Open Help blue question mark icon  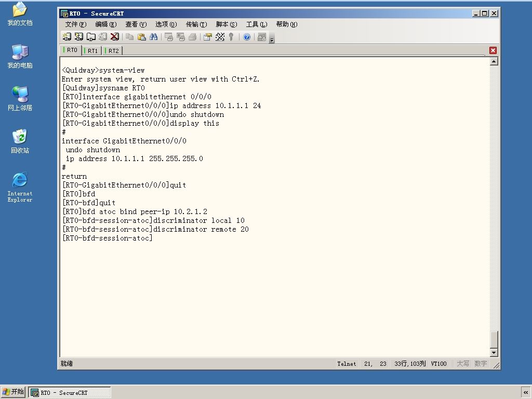(247, 37)
